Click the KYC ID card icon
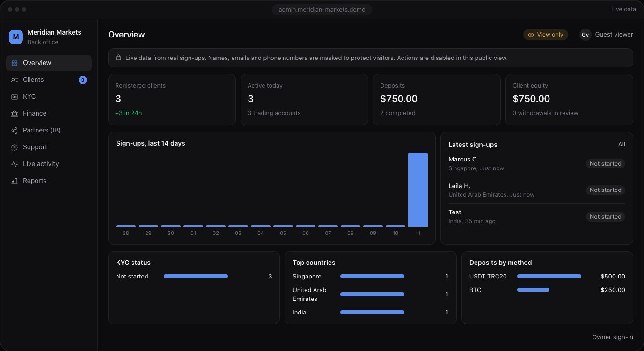Image resolution: width=644 pixels, height=351 pixels. point(15,97)
